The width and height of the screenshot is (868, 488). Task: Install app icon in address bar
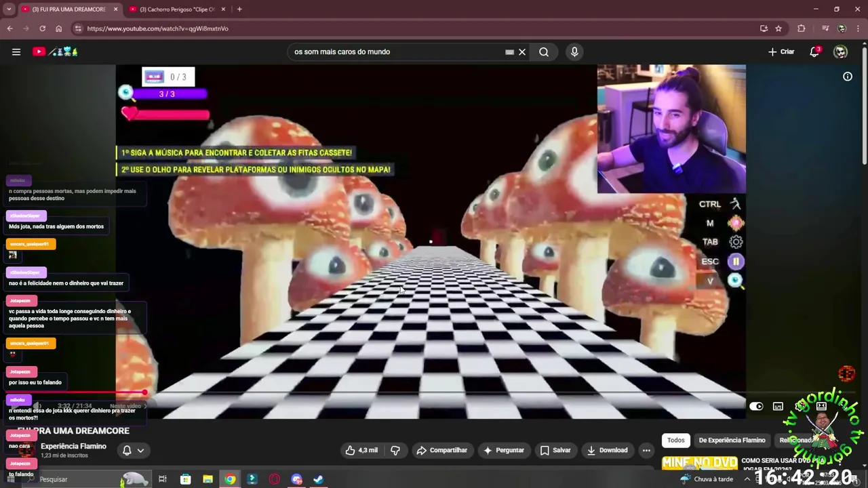(764, 28)
